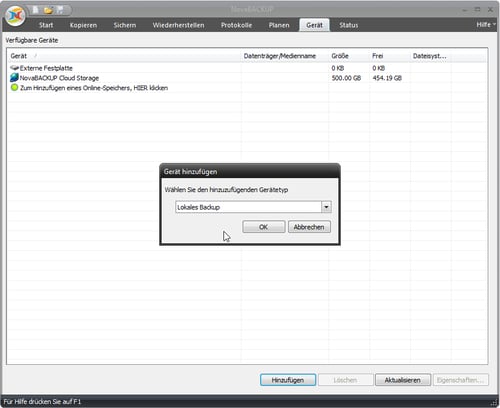The height and width of the screenshot is (408, 500).
Task: Go to the Planen tab
Action: [279, 25]
